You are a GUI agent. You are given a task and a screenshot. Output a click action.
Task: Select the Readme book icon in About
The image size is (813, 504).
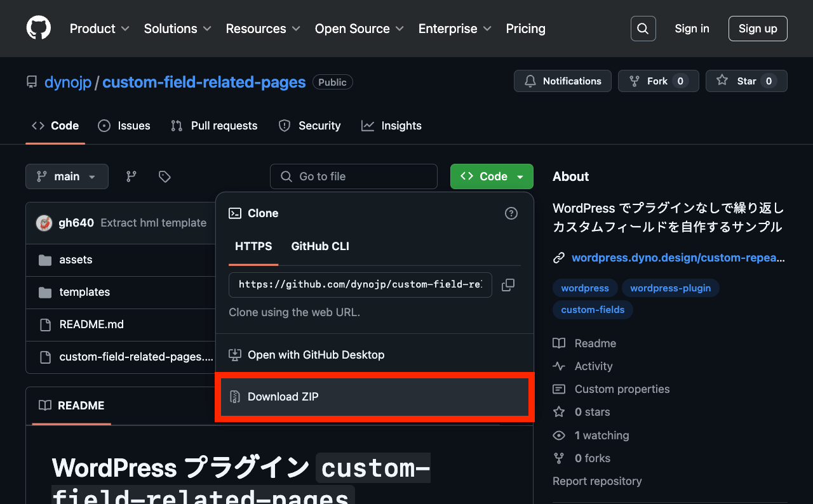tap(559, 343)
